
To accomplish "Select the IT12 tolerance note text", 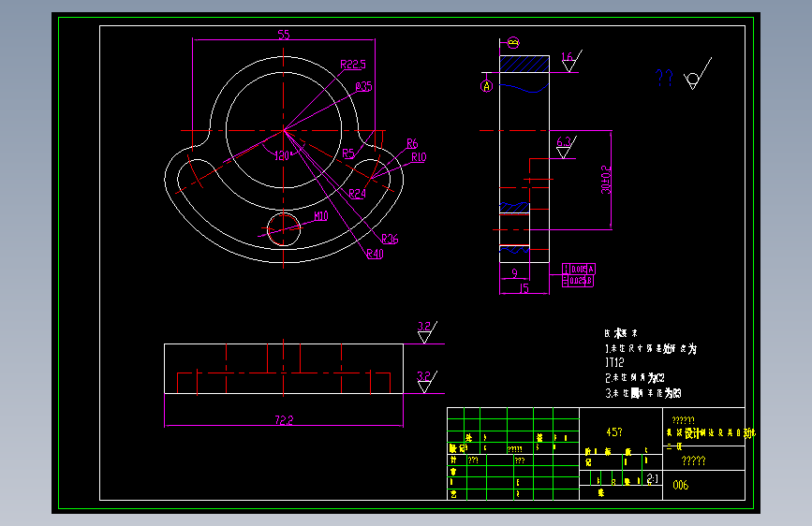I will [614, 362].
